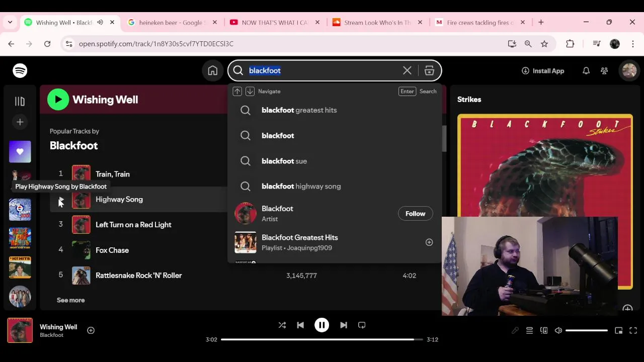Open Liked Songs playlist
Screen dimensions: 644x362
pyautogui.click(x=20, y=151)
